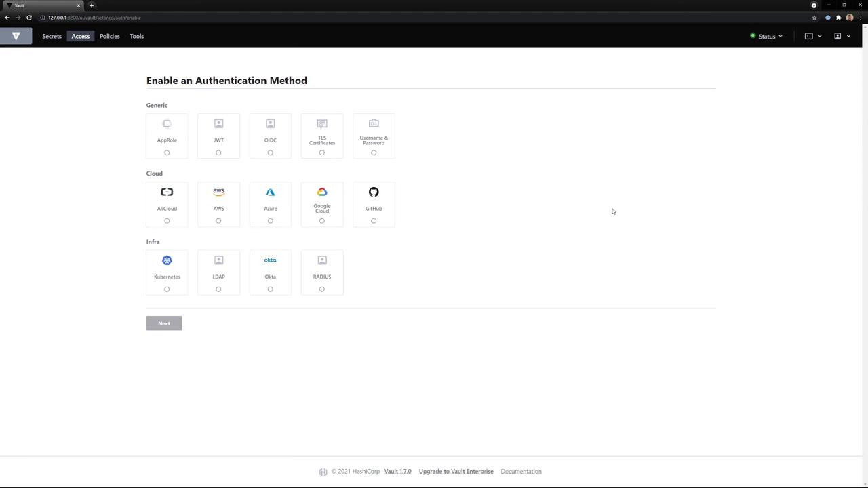Select the AliCloud icon tile
Screen dimensions: 868x488
167,204
